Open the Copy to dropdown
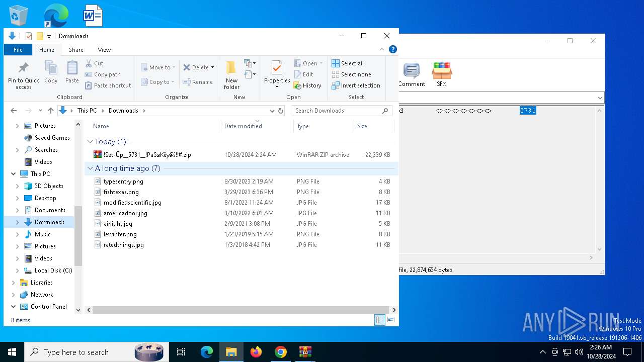This screenshot has width=644, height=362. click(x=157, y=82)
